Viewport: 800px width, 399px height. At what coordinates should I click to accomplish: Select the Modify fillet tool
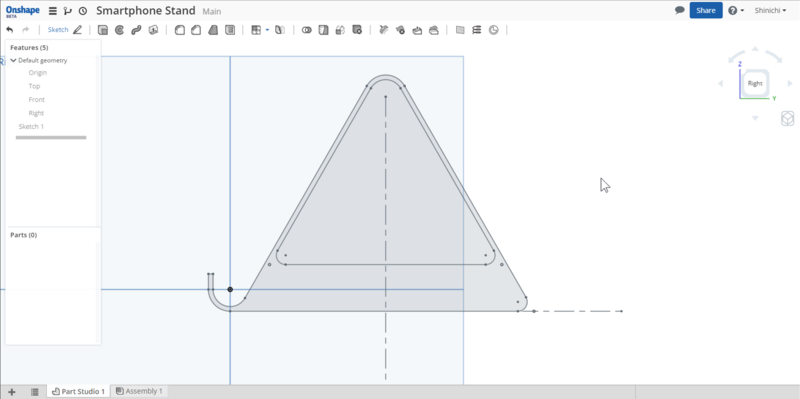384,30
